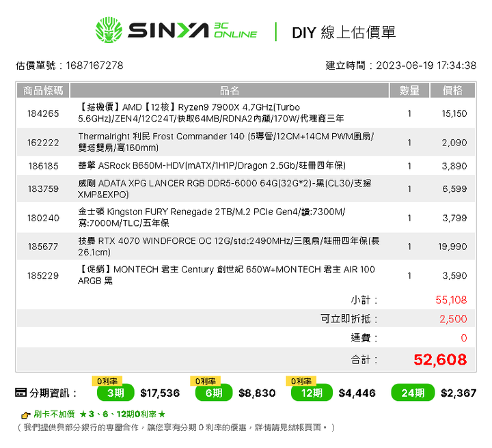Click the $17,536 installment amount

click(160, 393)
